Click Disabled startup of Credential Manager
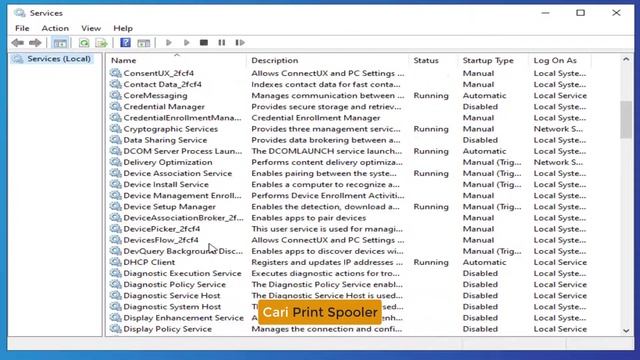 click(x=480, y=107)
